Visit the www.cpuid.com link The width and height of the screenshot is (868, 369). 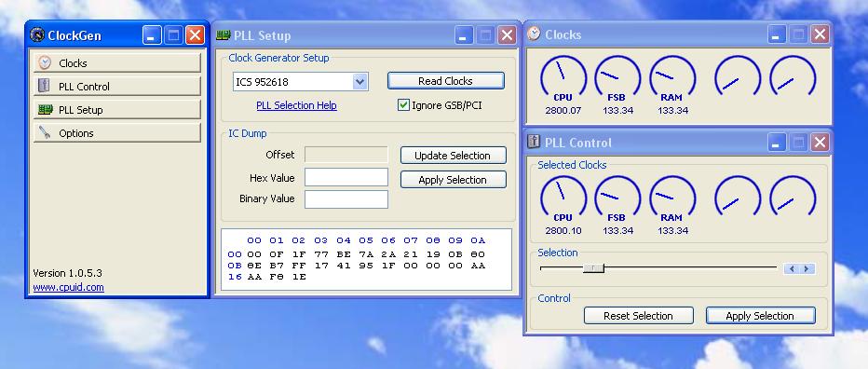tap(68, 287)
